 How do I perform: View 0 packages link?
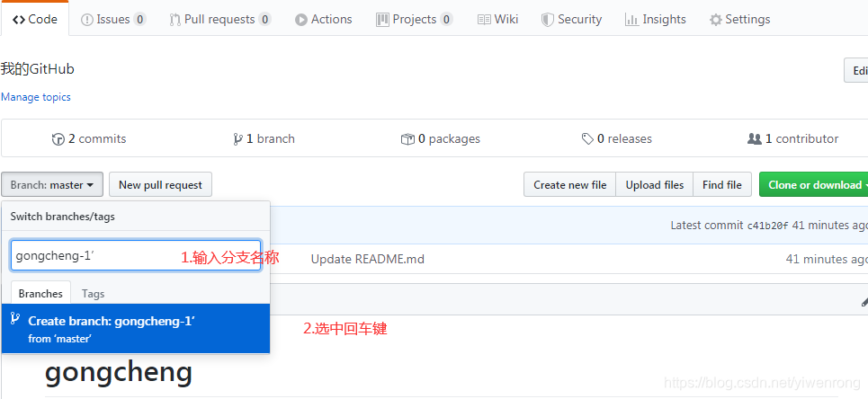[441, 139]
